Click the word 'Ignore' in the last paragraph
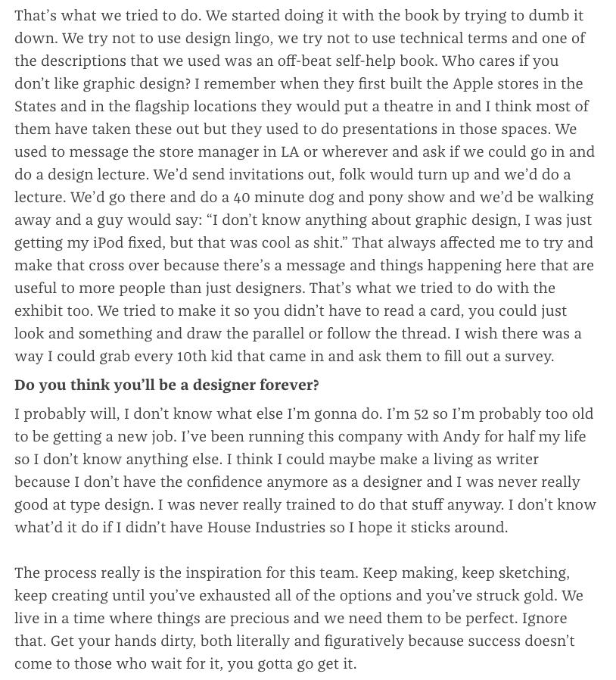Screen dimensions: 616x680 [x=544, y=618]
